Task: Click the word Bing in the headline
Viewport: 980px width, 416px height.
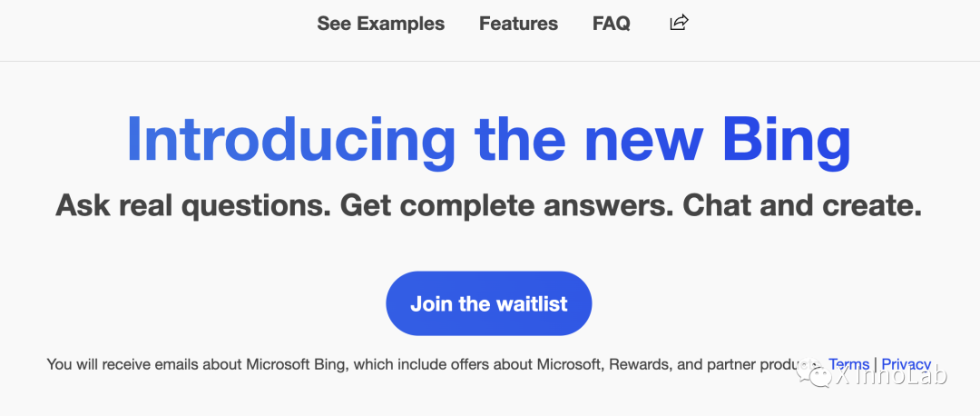Action: pos(786,142)
